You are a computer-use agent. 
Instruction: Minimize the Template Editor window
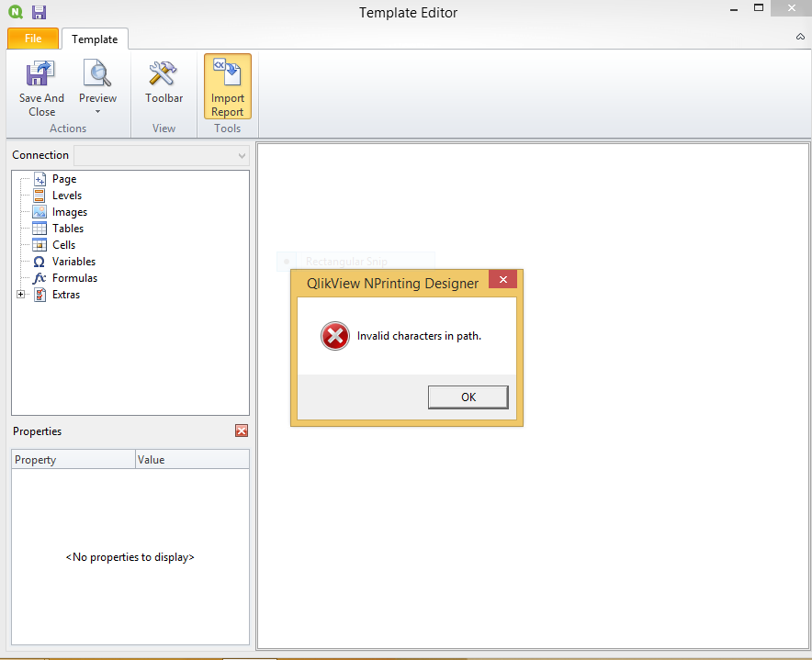click(733, 10)
